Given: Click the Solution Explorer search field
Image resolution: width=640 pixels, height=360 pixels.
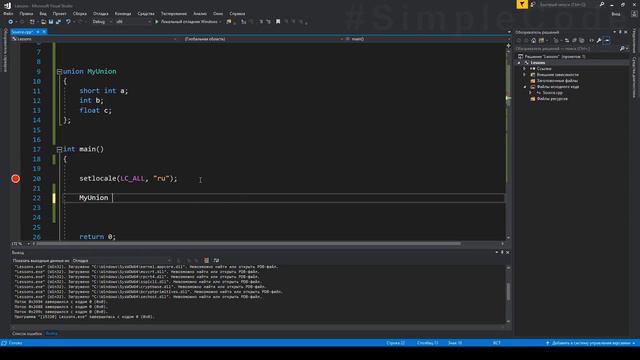Looking at the screenshot, I should [567, 49].
